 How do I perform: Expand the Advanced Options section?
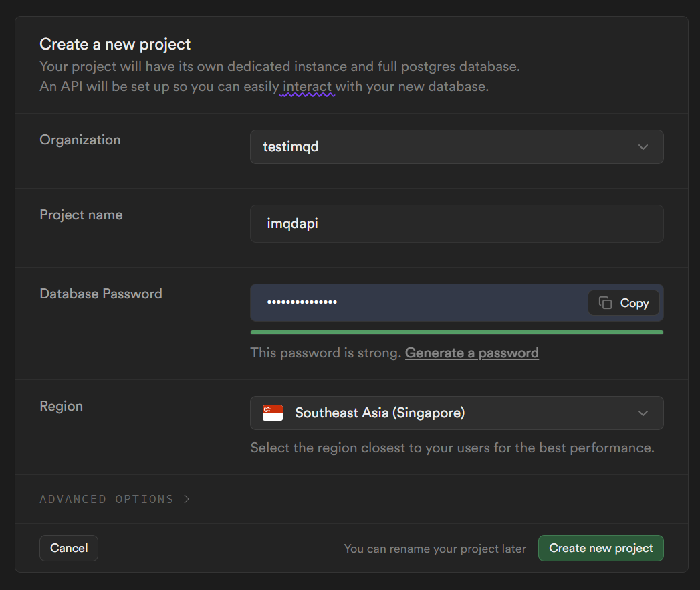[107, 499]
